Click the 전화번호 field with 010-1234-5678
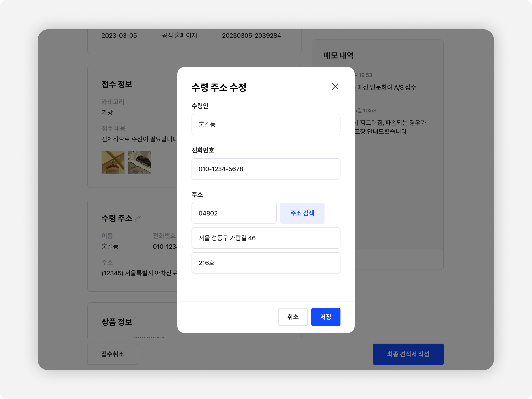Image resolution: width=532 pixels, height=399 pixels. (x=266, y=169)
